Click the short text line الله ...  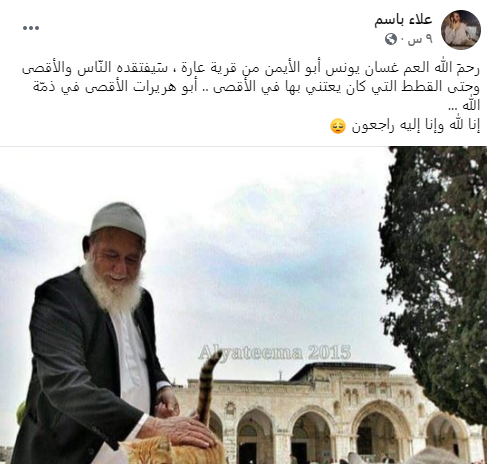464,105
